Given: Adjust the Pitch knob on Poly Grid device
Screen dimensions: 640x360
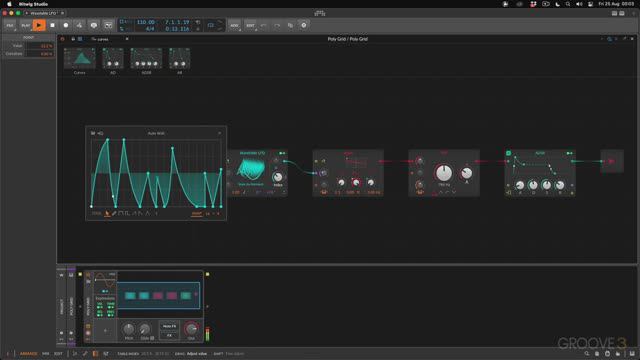Looking at the screenshot, I should pyautogui.click(x=129, y=329).
